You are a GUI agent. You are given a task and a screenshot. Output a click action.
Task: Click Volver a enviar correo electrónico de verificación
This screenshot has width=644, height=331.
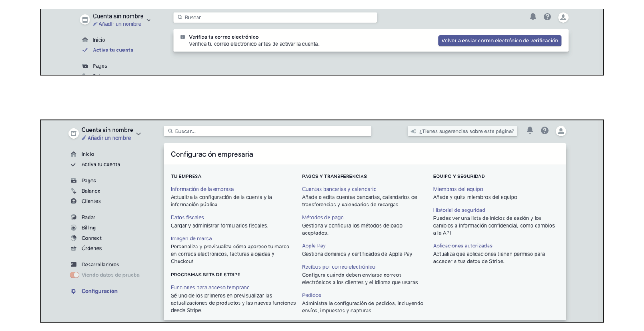(500, 41)
